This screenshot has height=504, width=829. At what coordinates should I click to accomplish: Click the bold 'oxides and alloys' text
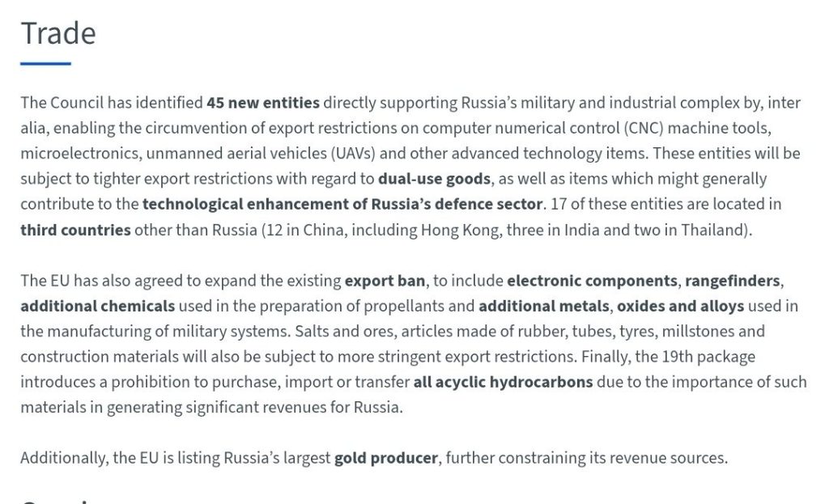tap(680, 306)
